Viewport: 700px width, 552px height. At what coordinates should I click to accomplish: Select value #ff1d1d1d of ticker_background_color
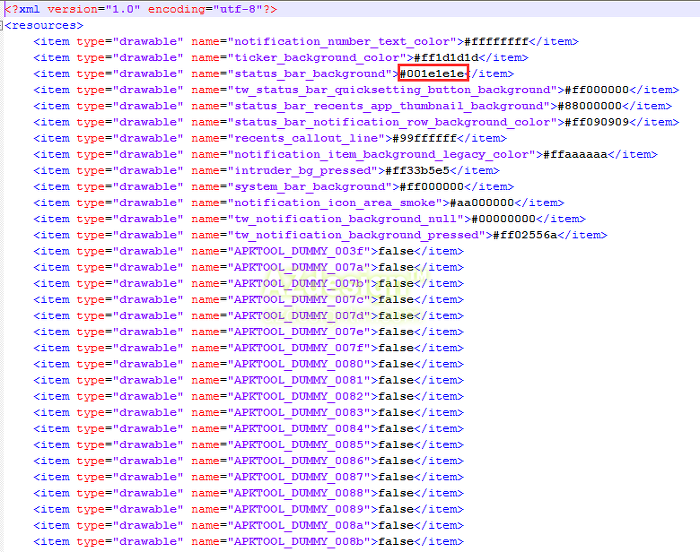point(446,58)
